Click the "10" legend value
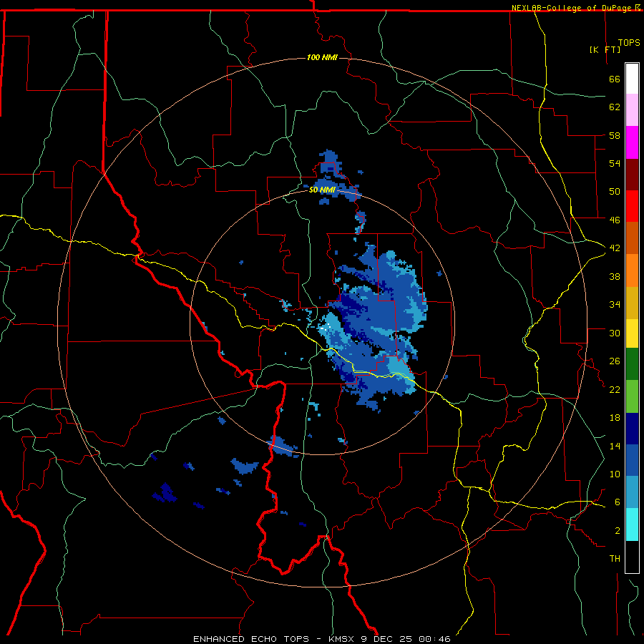The width and height of the screenshot is (644, 644). [615, 474]
